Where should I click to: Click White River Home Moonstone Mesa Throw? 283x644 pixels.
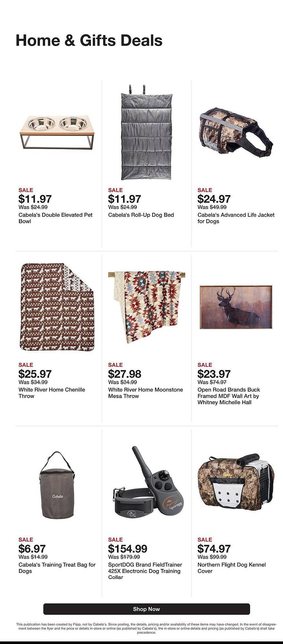[145, 393]
